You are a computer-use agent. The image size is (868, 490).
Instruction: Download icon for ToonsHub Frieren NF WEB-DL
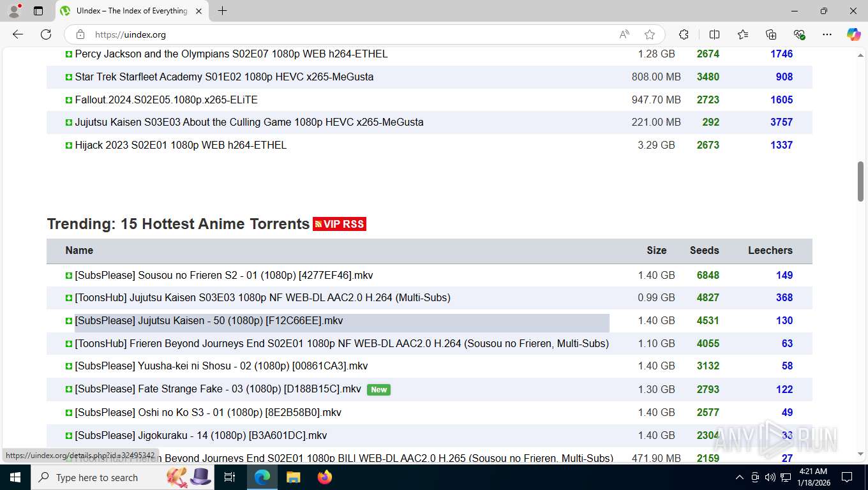(x=69, y=344)
